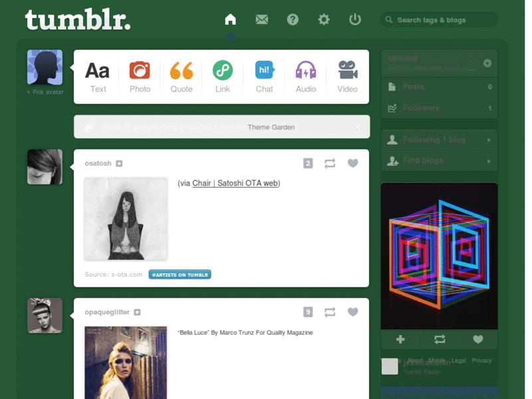
Task: Reblog the osatosh post
Action: point(330,164)
